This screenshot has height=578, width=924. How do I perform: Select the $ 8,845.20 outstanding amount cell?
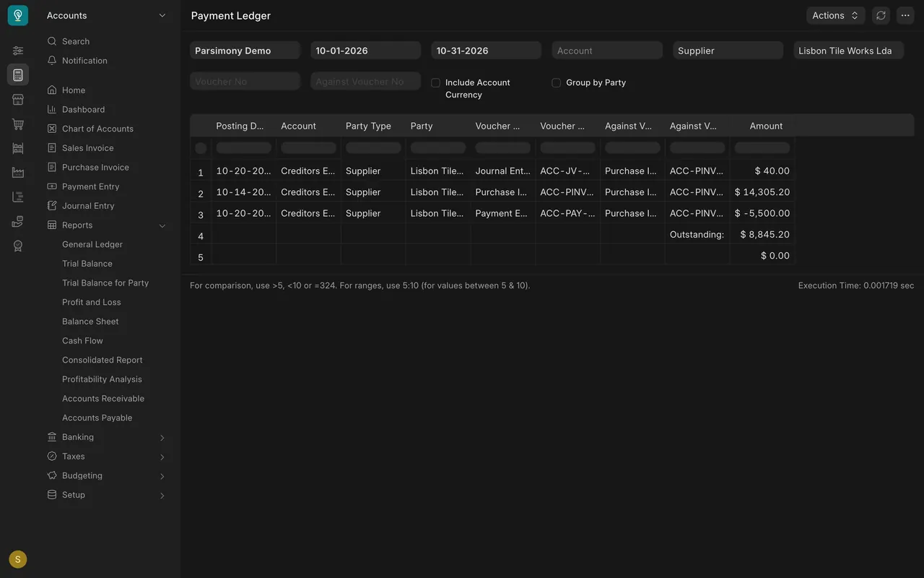[762, 235]
